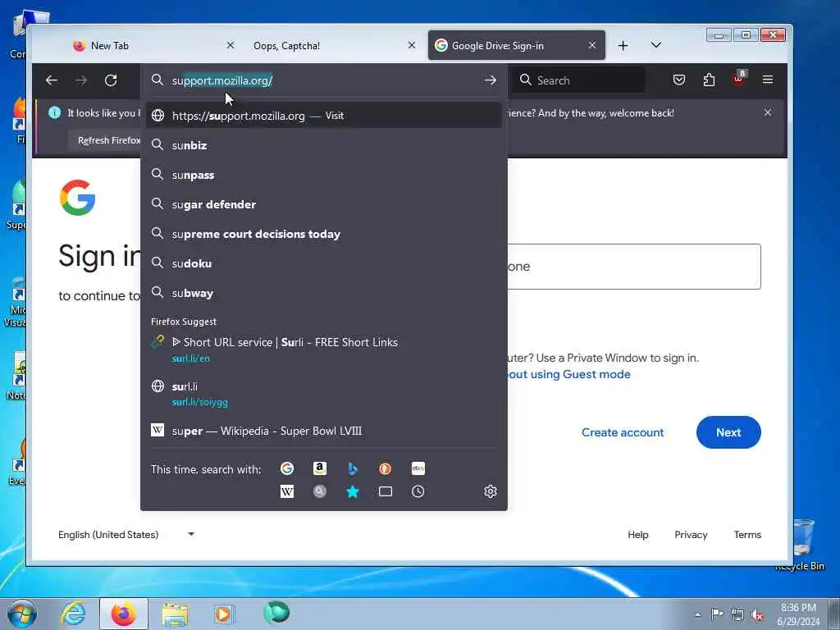Open the red uBlock extension icon
840x630 pixels.
pyautogui.click(x=739, y=80)
